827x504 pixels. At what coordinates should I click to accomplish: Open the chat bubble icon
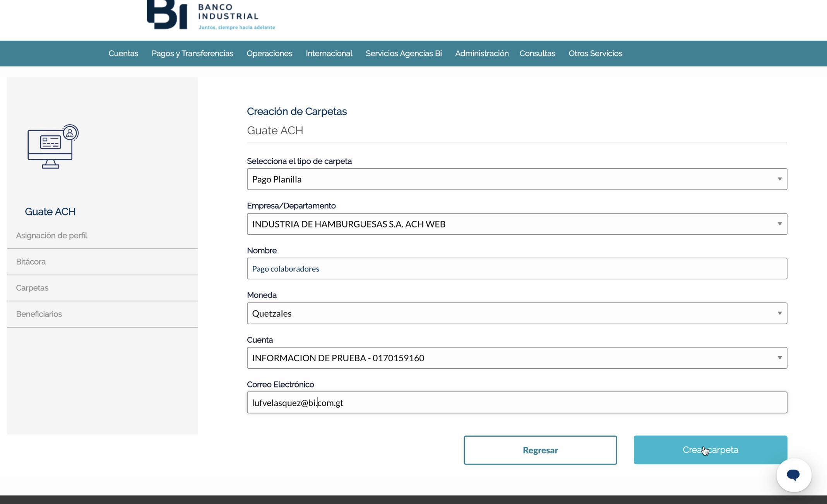click(793, 475)
